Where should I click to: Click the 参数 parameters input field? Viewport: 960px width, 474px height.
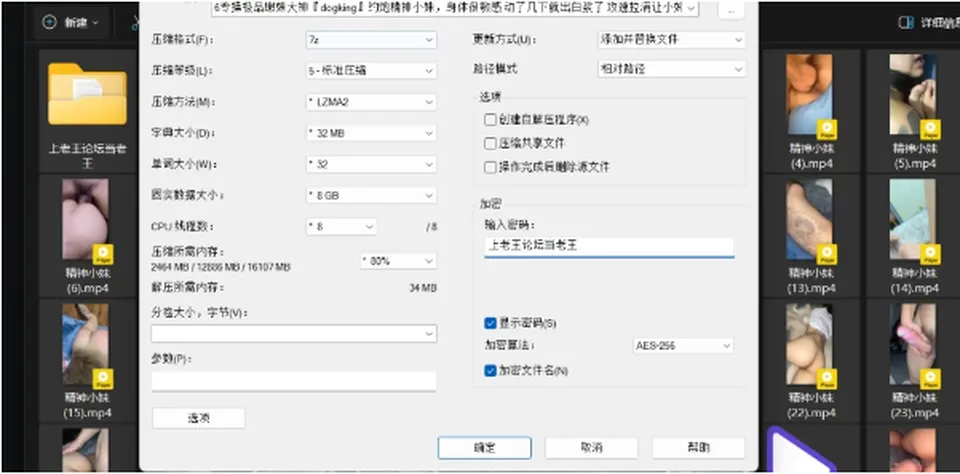pyautogui.click(x=294, y=381)
